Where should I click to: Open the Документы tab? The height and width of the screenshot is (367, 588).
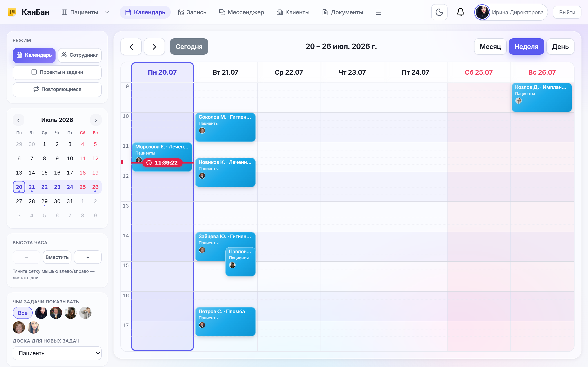click(343, 12)
